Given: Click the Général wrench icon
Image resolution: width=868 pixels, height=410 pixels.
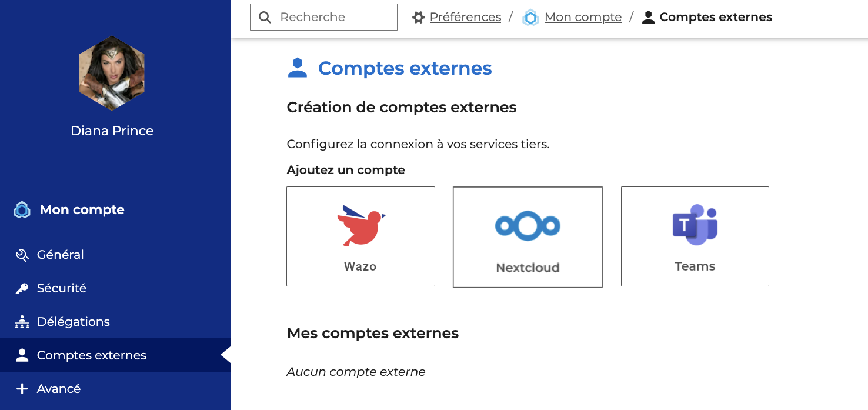Looking at the screenshot, I should (22, 255).
